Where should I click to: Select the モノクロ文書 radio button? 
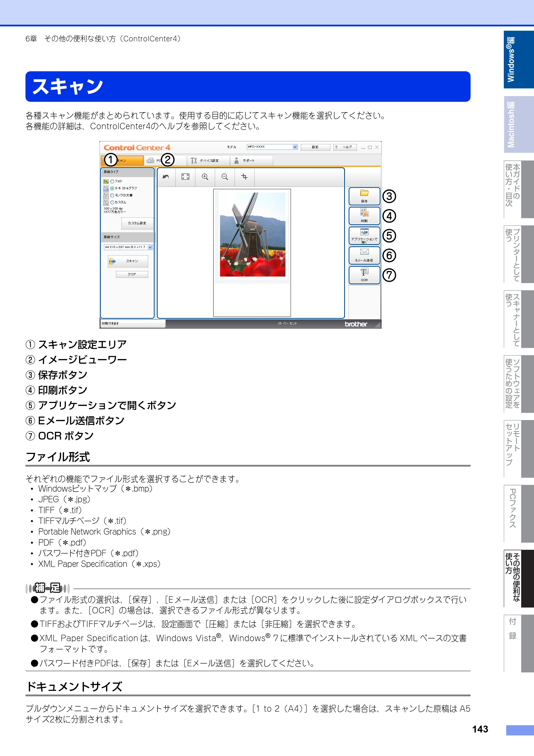point(112,195)
